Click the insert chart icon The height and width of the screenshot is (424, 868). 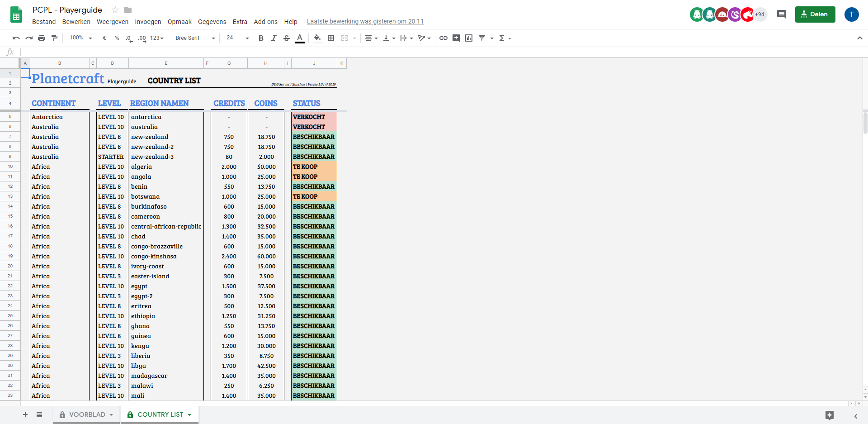coord(469,38)
